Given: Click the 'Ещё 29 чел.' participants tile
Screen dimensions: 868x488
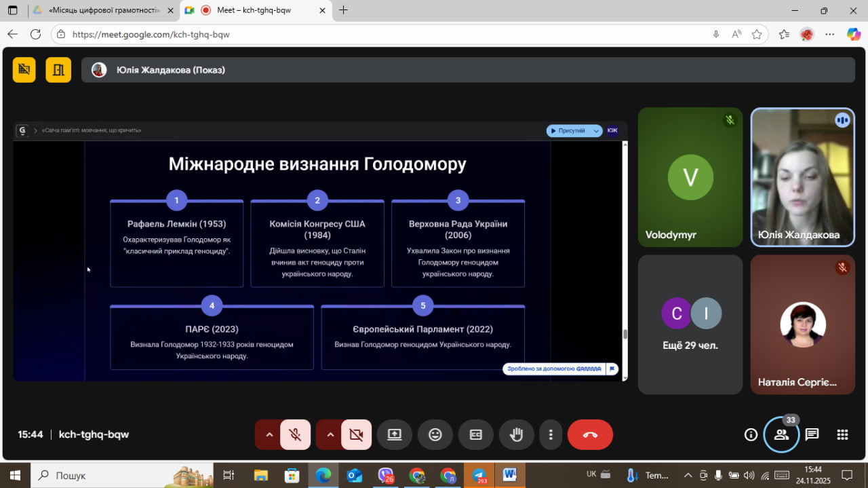Looking at the screenshot, I should tap(690, 324).
